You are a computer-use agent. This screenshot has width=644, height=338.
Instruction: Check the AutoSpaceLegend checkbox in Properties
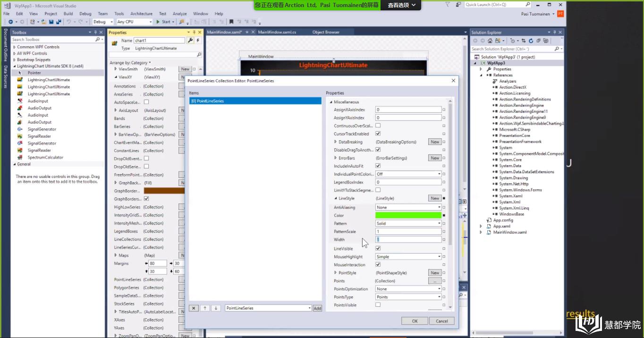[x=146, y=102]
